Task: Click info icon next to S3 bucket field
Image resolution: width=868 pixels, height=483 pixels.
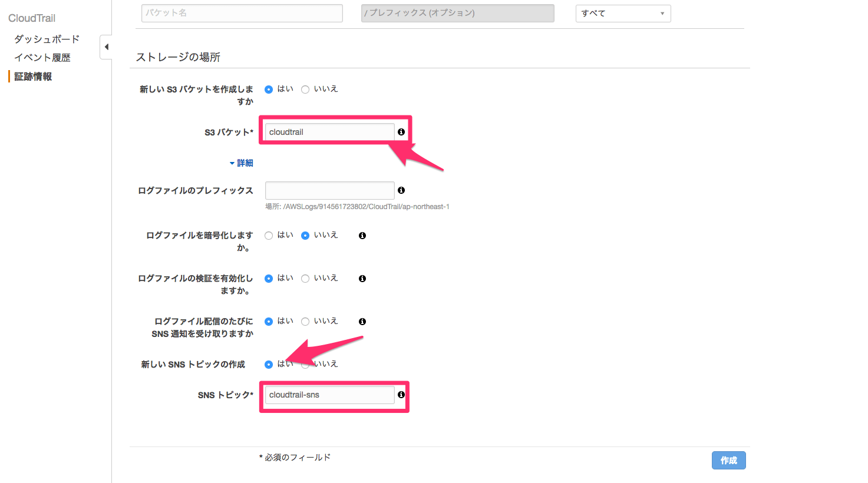Action: 401,132
